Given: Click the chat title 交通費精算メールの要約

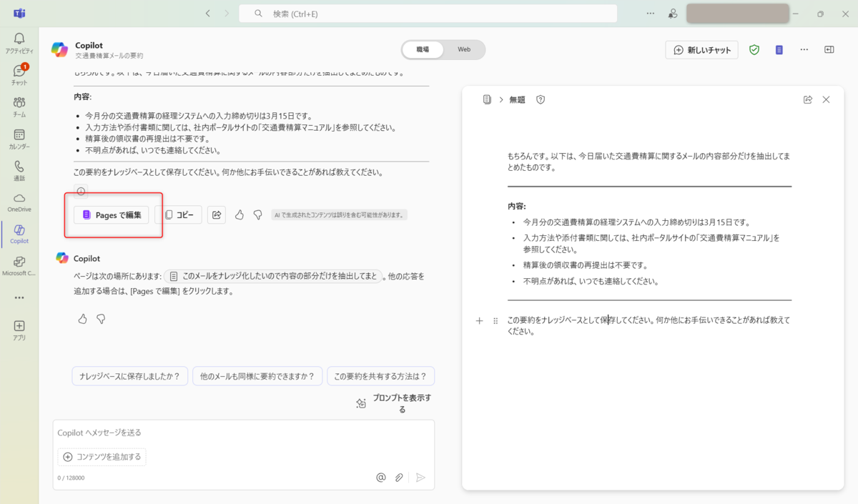Looking at the screenshot, I should click(109, 56).
